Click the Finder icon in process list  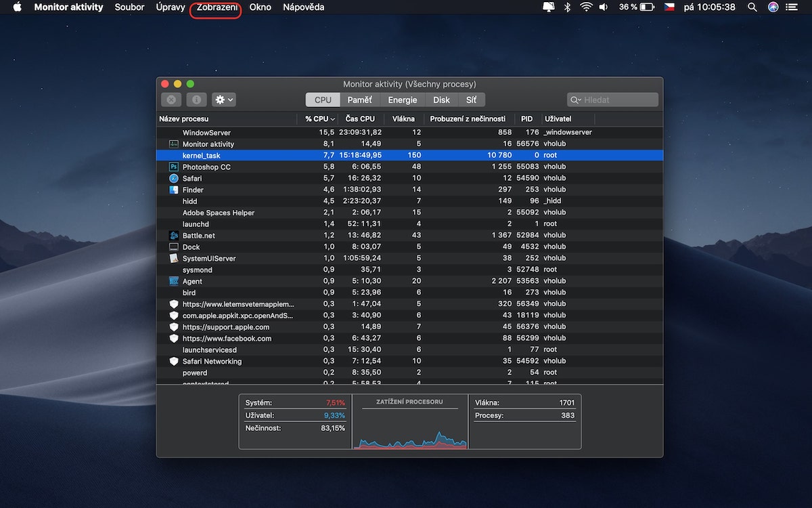click(x=174, y=190)
